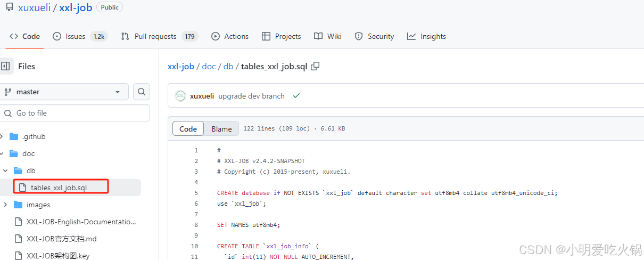Viewport: 644px width, 260px height.
Task: Click the Code brackets icon
Action: [14, 36]
